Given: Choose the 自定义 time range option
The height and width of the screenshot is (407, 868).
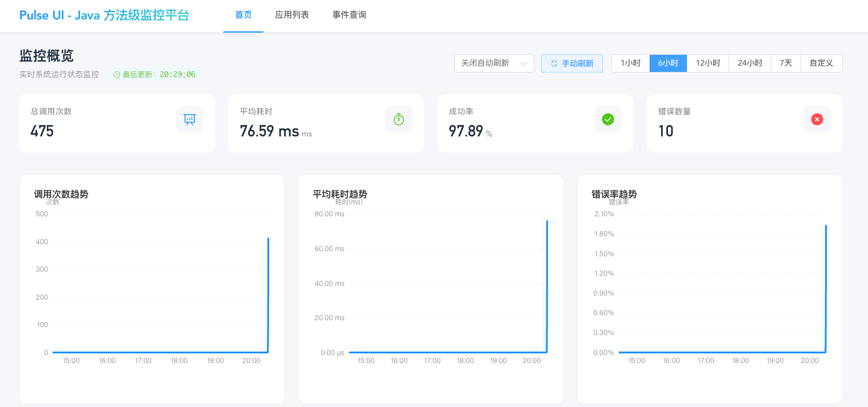Looking at the screenshot, I should [x=822, y=63].
